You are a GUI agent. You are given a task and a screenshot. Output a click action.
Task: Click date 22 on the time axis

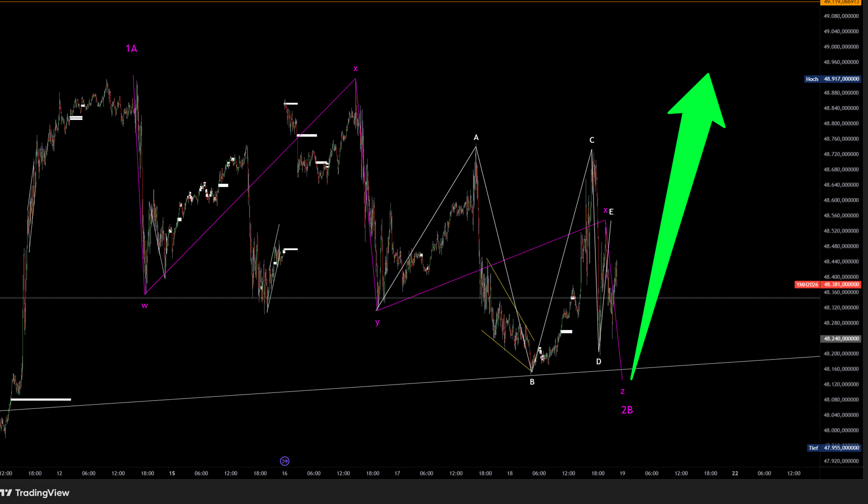[x=735, y=473]
